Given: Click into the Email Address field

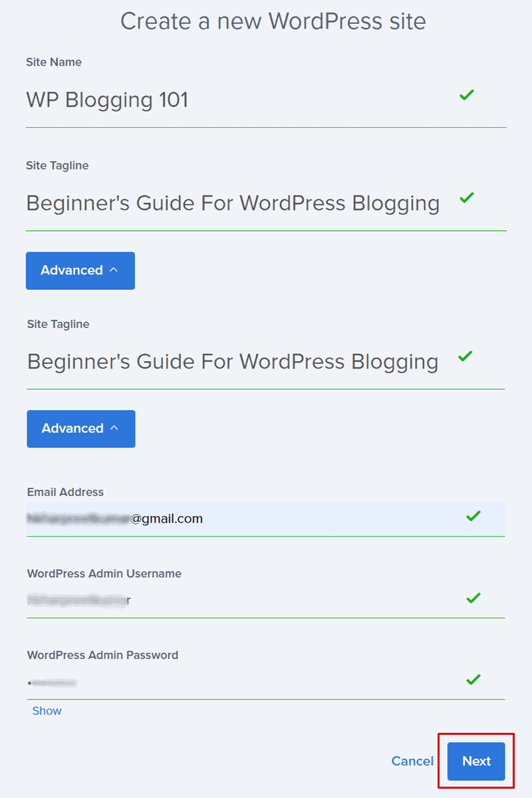Looking at the screenshot, I should coord(266,519).
